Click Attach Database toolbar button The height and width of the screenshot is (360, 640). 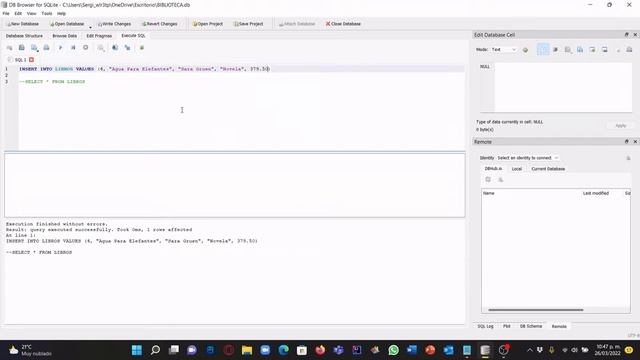[x=297, y=24]
